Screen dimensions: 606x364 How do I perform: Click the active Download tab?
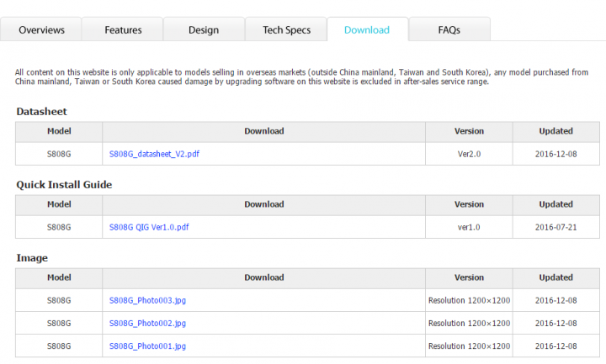(x=367, y=29)
